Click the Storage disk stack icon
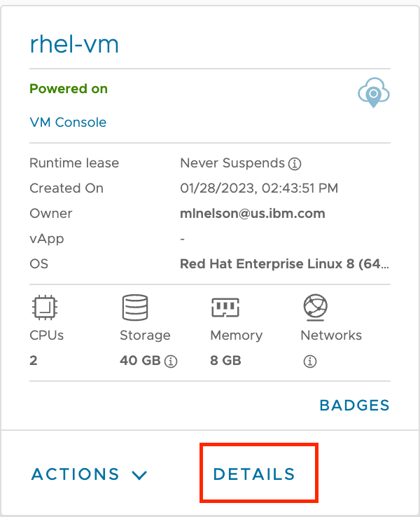420x517 pixels. [134, 307]
